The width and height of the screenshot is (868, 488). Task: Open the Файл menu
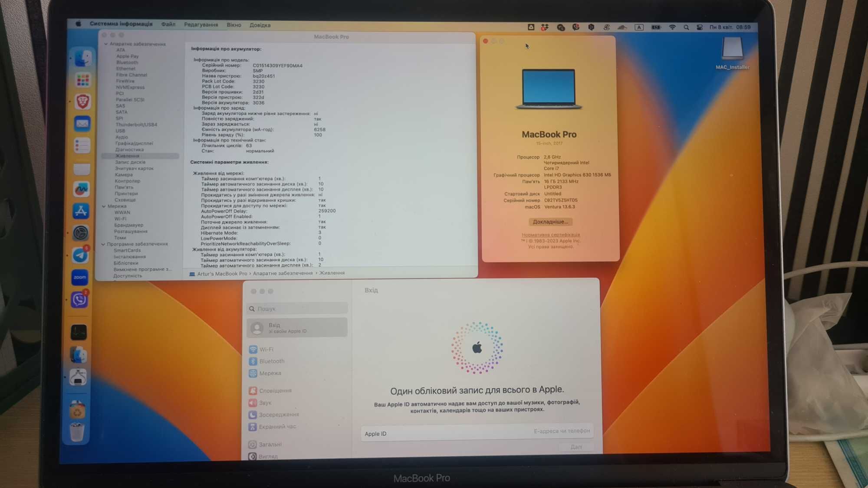[x=168, y=24]
